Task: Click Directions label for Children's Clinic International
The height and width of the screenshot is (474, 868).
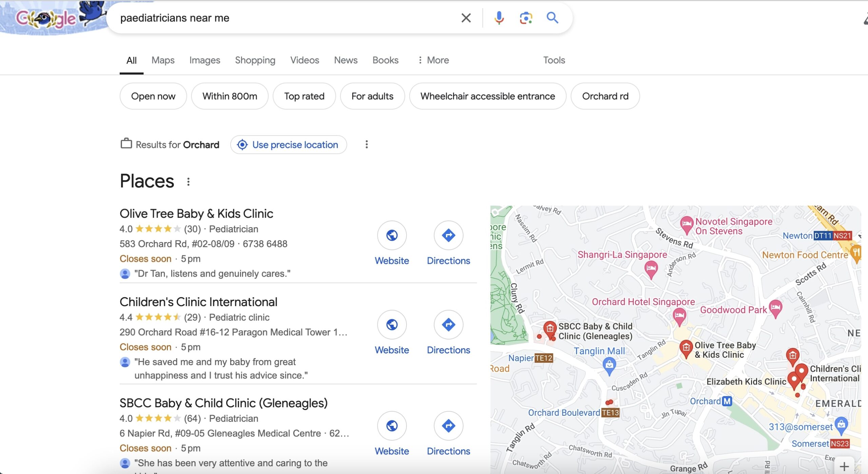Action: point(448,350)
